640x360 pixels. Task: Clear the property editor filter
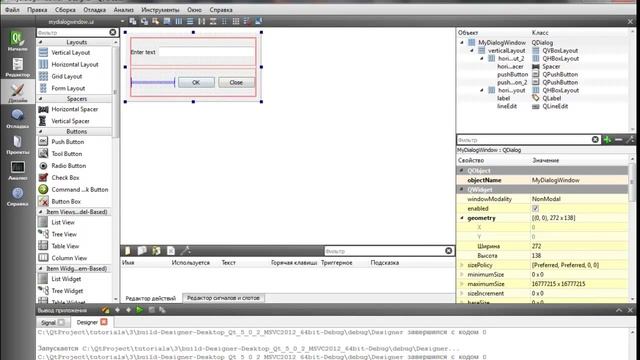595,140
